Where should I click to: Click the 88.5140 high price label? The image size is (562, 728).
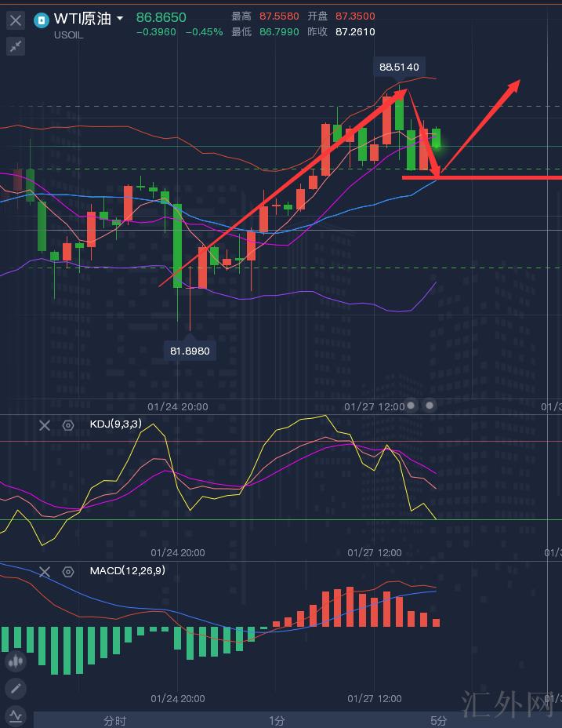click(x=399, y=67)
